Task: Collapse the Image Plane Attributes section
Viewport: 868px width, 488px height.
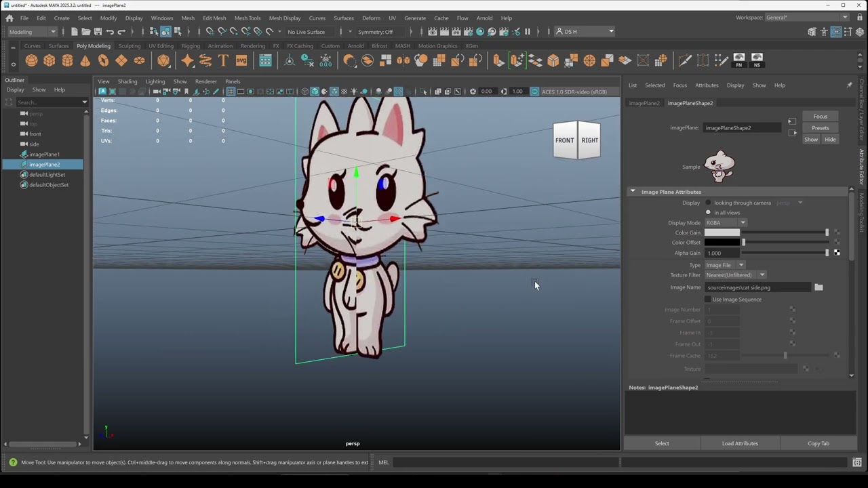Action: point(633,192)
